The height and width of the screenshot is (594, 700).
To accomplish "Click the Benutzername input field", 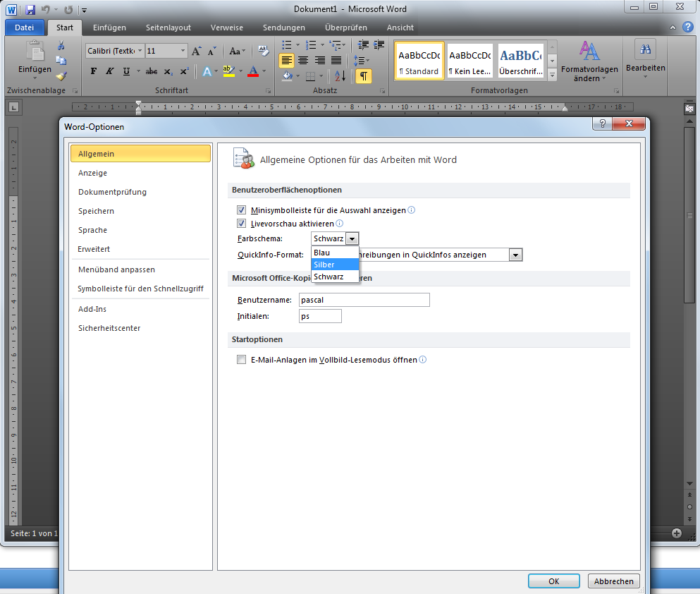I will (x=364, y=300).
